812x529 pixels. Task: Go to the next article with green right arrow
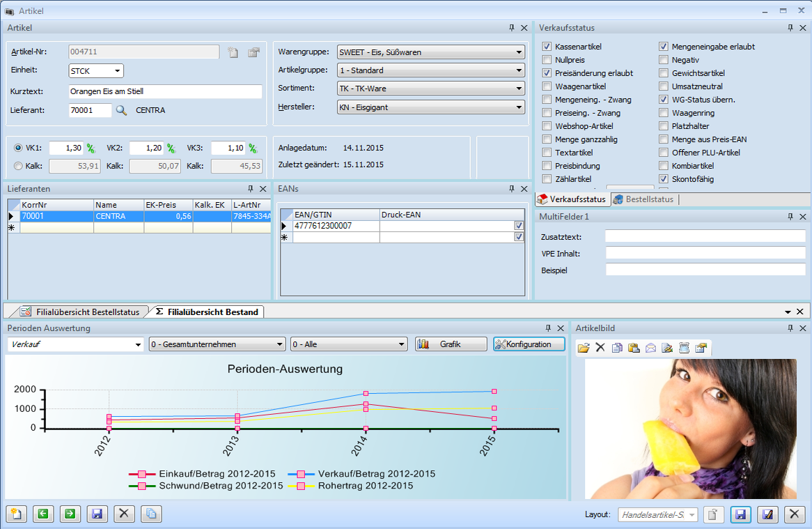point(70,514)
